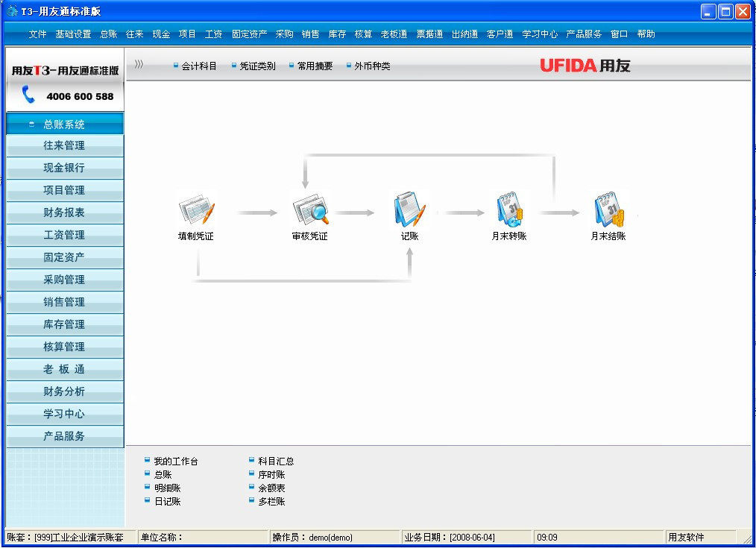756x548 pixels.
Task: Open 销售管理 in the sidebar
Action: click(x=65, y=302)
